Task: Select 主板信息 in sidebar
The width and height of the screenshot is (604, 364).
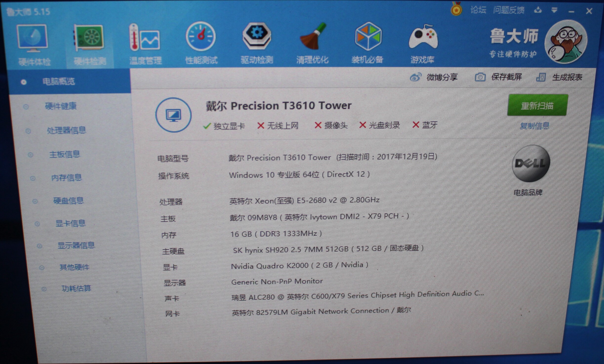Action: click(x=64, y=154)
